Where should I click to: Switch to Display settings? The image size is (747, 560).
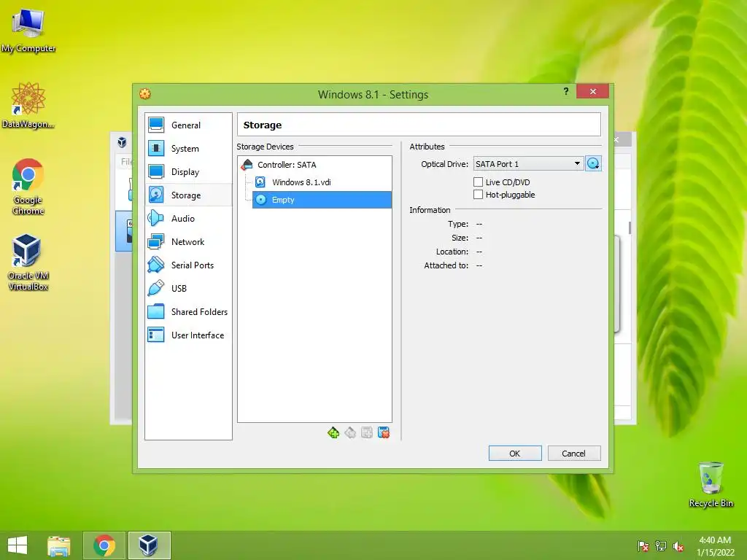click(189, 171)
